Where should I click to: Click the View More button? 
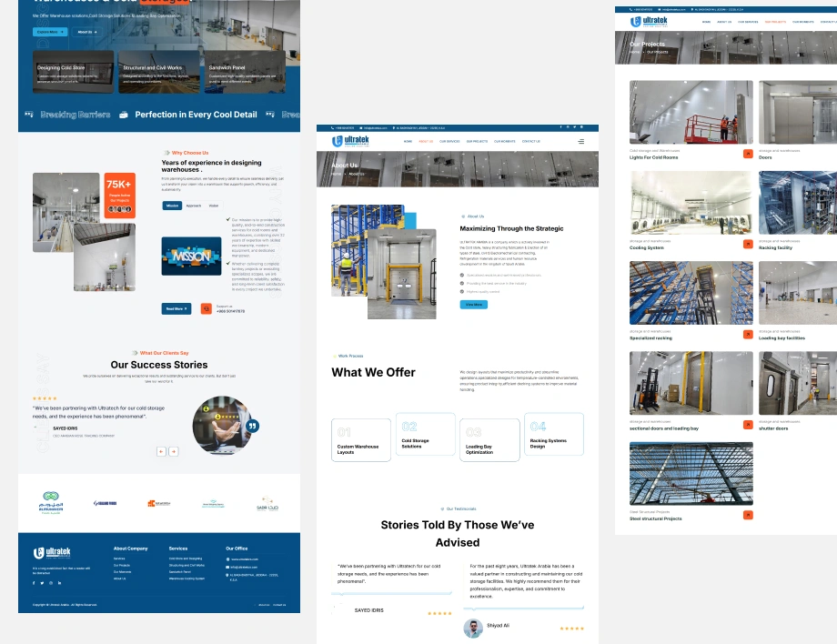pyautogui.click(x=473, y=305)
